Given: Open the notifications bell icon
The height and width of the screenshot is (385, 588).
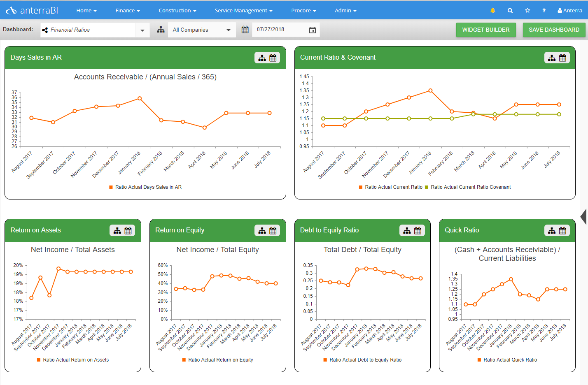Looking at the screenshot, I should 492,11.
